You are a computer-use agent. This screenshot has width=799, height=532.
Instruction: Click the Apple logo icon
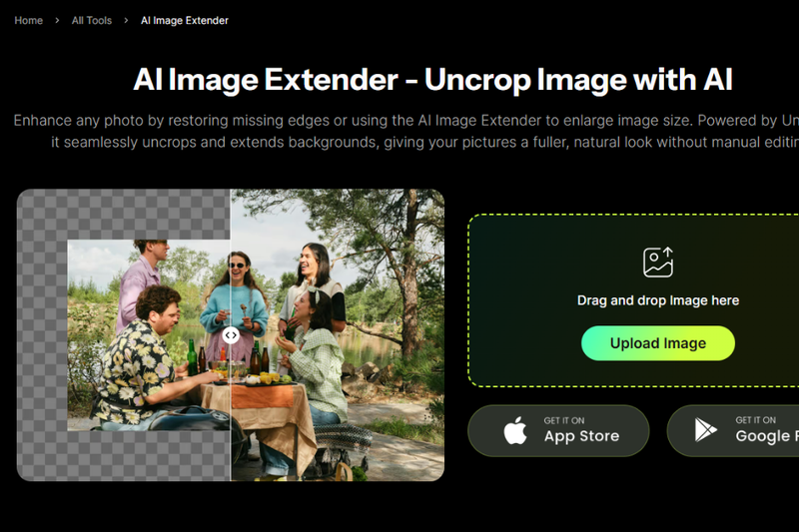[515, 431]
